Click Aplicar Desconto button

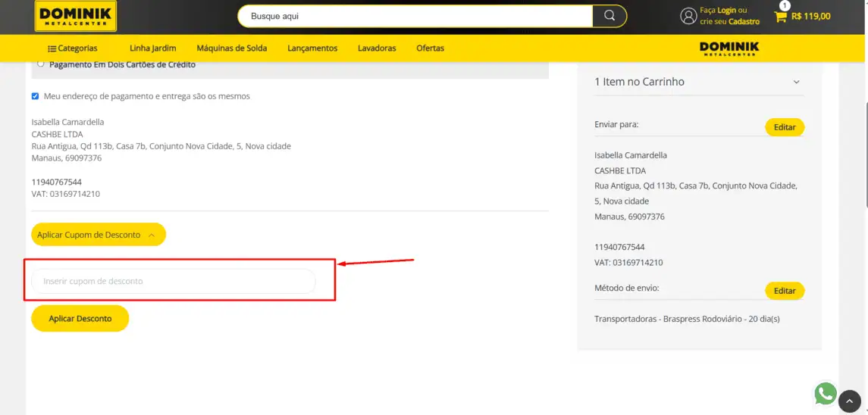tap(80, 319)
